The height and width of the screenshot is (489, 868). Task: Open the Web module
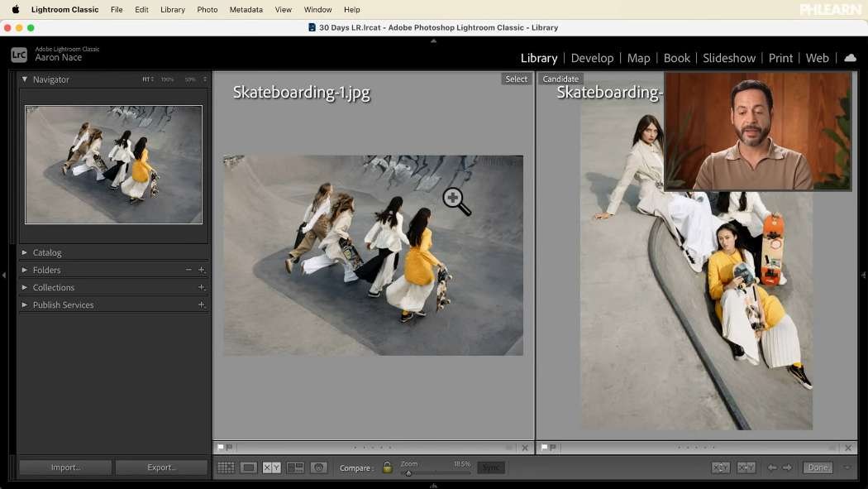click(817, 58)
